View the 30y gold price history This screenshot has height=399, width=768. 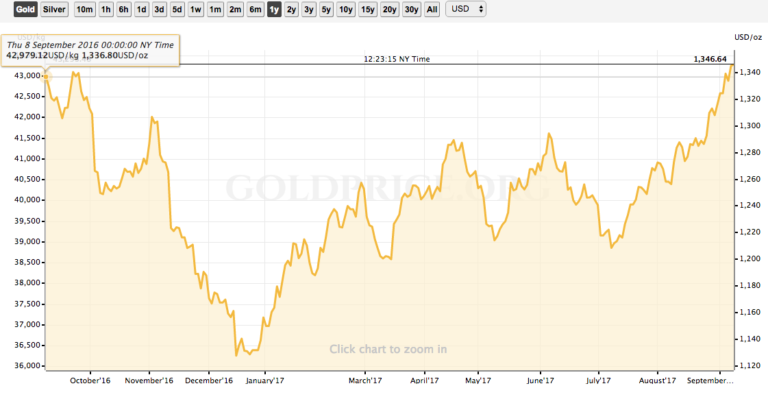click(x=411, y=9)
